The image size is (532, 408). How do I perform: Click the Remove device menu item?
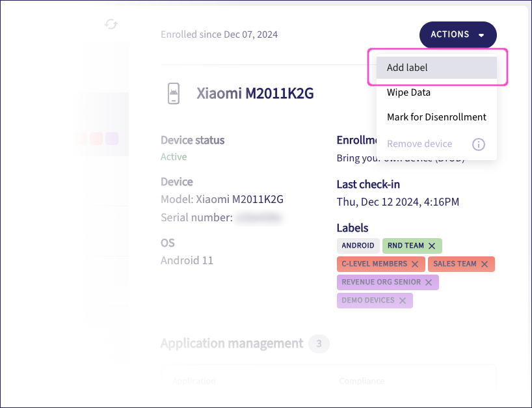tap(419, 144)
